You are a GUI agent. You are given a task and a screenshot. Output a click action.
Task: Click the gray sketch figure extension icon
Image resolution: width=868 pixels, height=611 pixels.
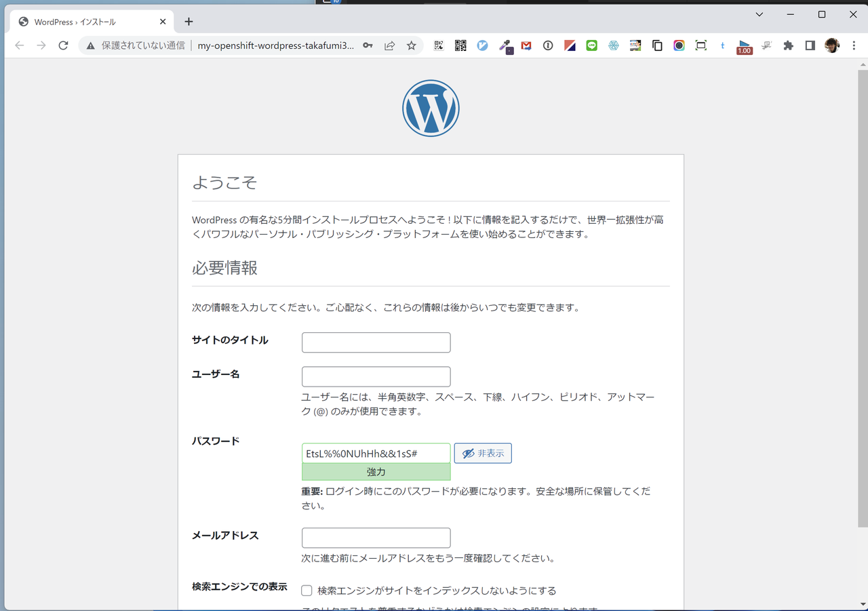coord(766,45)
